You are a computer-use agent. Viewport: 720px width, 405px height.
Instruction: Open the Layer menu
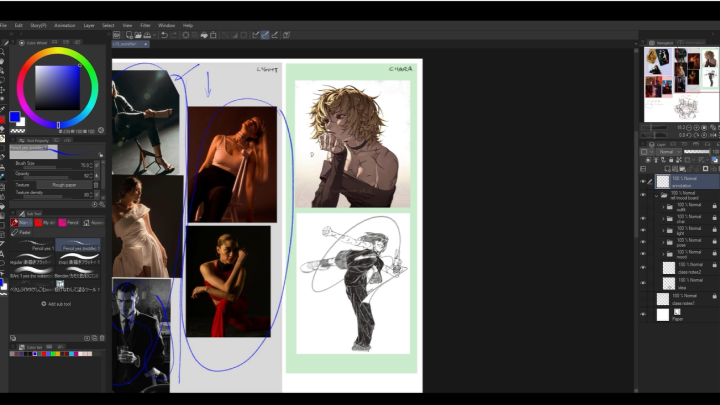click(89, 25)
